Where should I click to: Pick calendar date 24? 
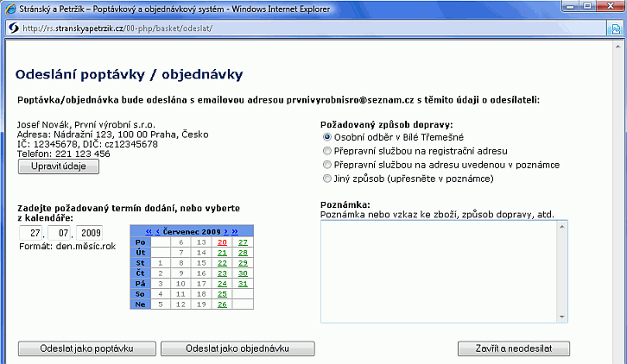[222, 284]
